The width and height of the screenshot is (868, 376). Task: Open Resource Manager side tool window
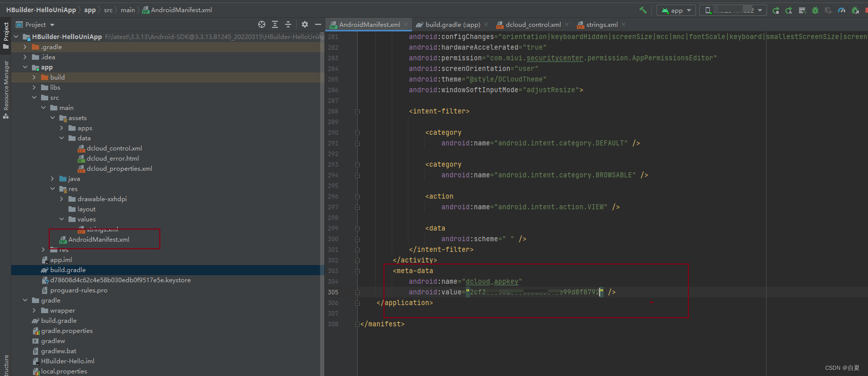pos(6,90)
